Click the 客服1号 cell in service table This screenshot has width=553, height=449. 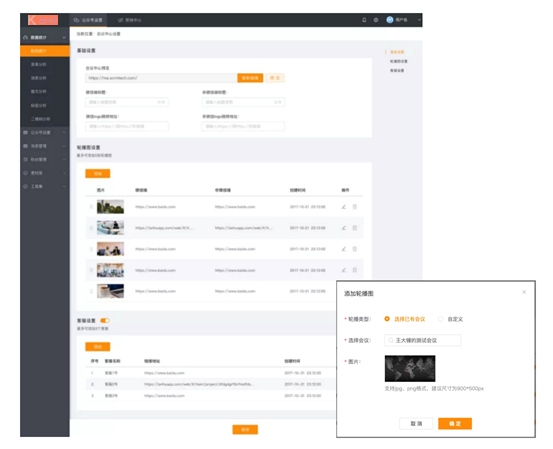[x=111, y=373]
